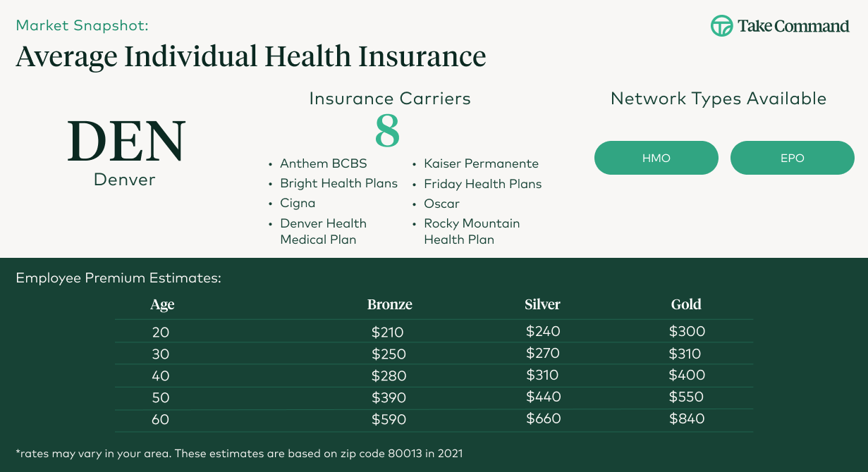
Task: Click the Bronze column header
Action: 389,305
